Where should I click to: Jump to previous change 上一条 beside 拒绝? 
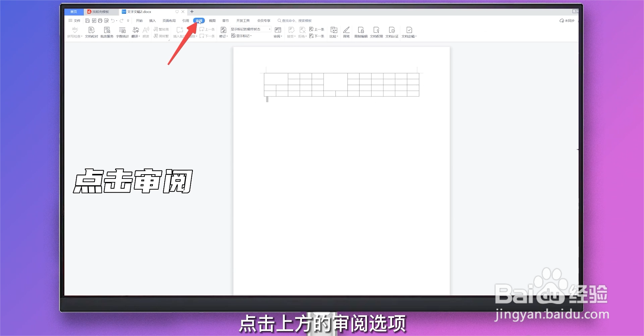[317, 29]
